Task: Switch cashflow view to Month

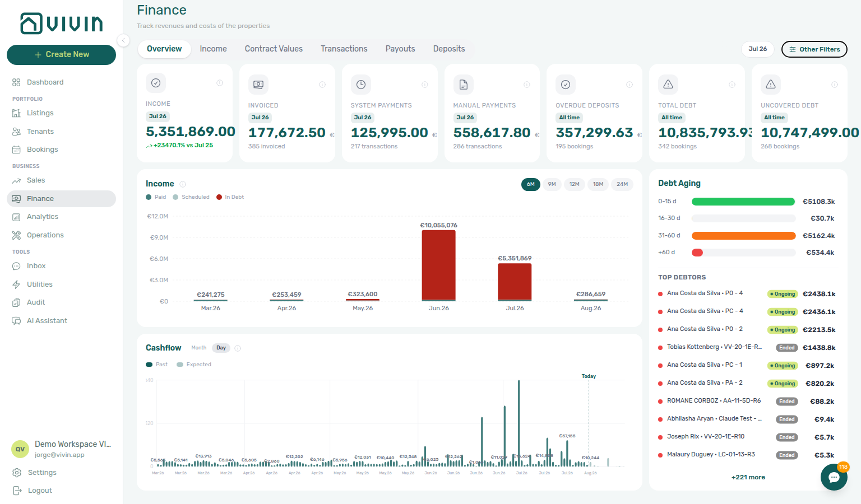Action: point(198,348)
